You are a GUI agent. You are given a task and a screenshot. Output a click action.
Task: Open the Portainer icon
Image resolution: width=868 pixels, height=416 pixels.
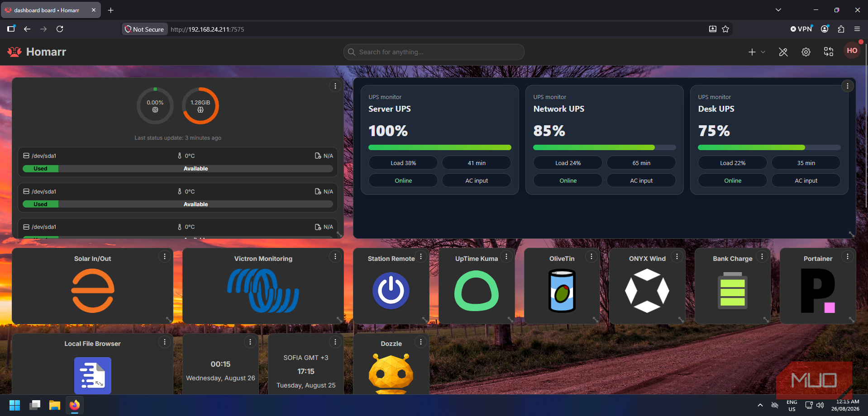click(x=818, y=291)
